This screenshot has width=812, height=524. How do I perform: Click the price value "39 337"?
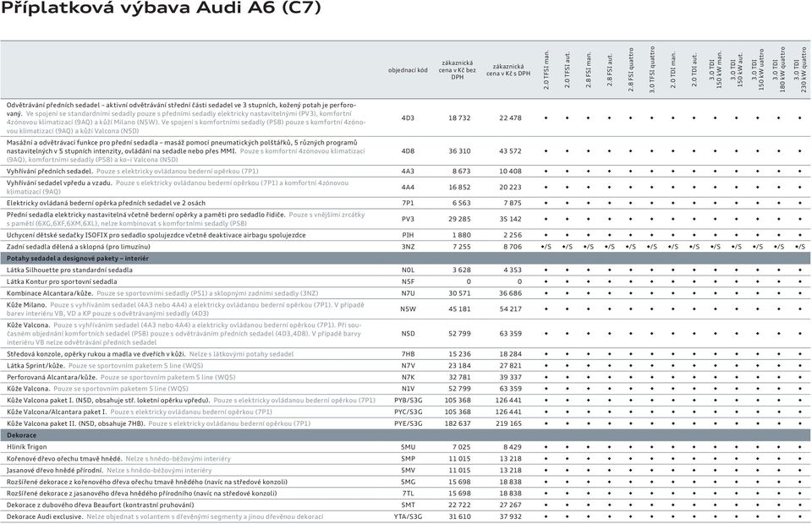coord(511,377)
